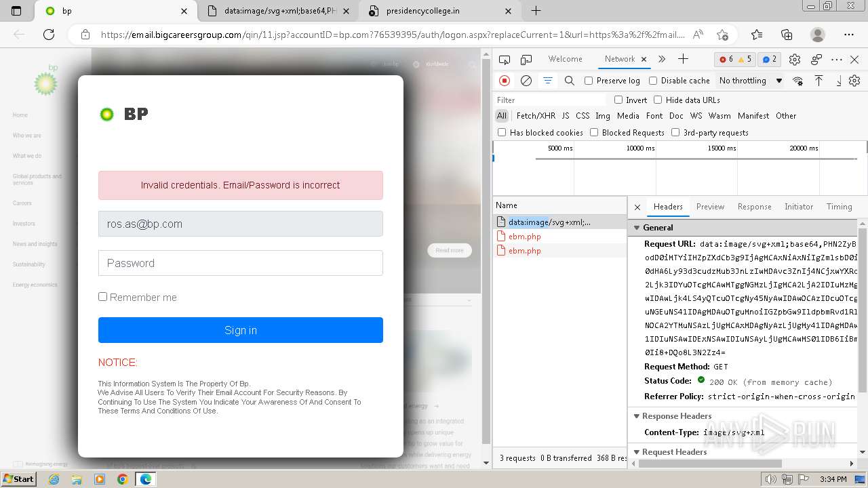Clear the network log
Image resolution: width=868 pixels, height=488 pixels.
tap(526, 81)
